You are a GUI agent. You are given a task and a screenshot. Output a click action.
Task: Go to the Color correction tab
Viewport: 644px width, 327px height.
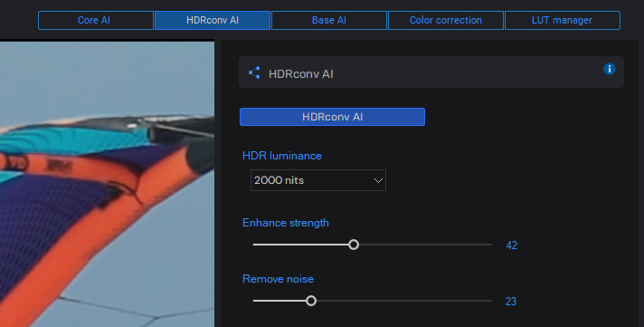tap(446, 20)
